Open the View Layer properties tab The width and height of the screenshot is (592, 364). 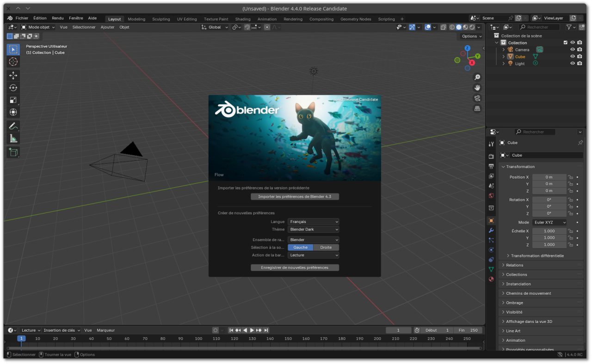pos(491,176)
